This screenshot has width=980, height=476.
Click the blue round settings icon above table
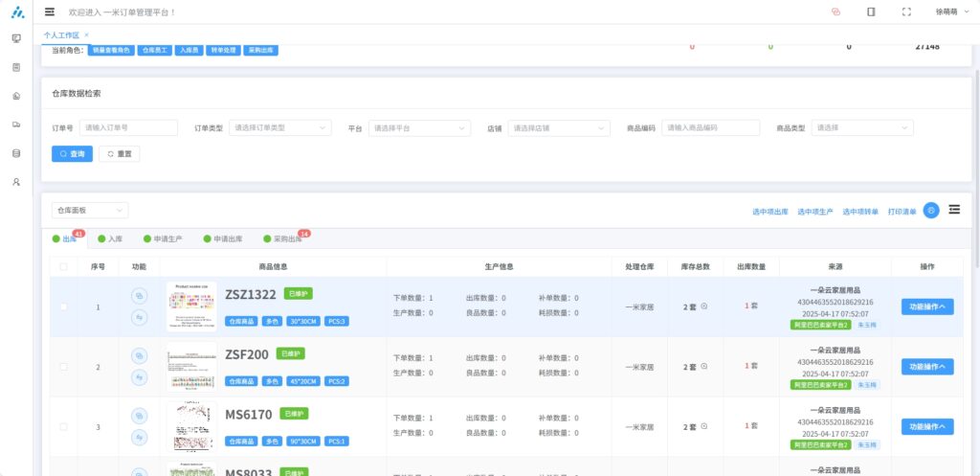(x=930, y=211)
